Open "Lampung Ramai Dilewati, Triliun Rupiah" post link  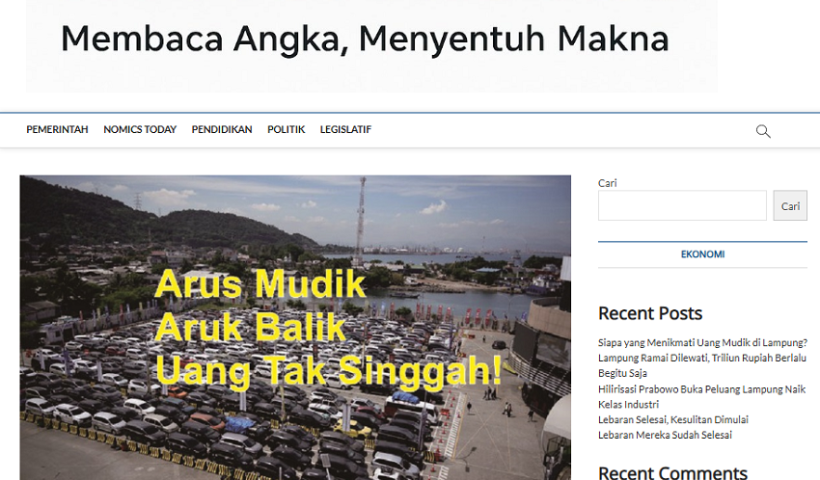pos(702,358)
